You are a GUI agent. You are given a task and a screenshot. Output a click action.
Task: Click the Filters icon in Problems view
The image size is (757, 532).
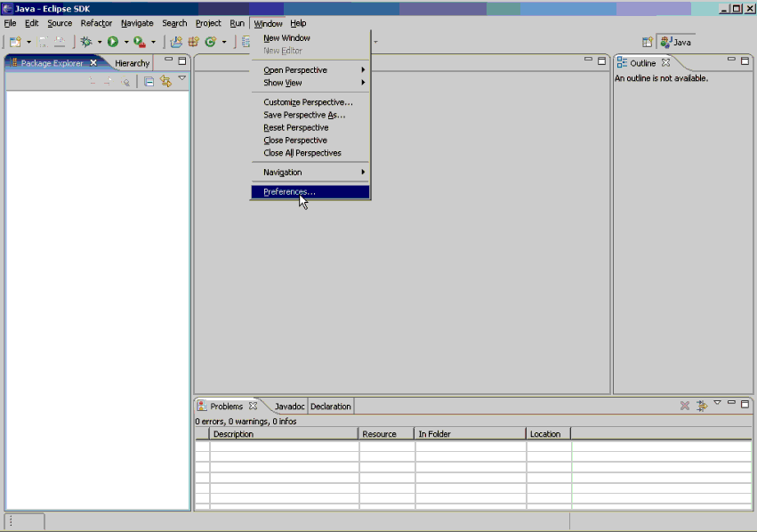click(x=702, y=406)
